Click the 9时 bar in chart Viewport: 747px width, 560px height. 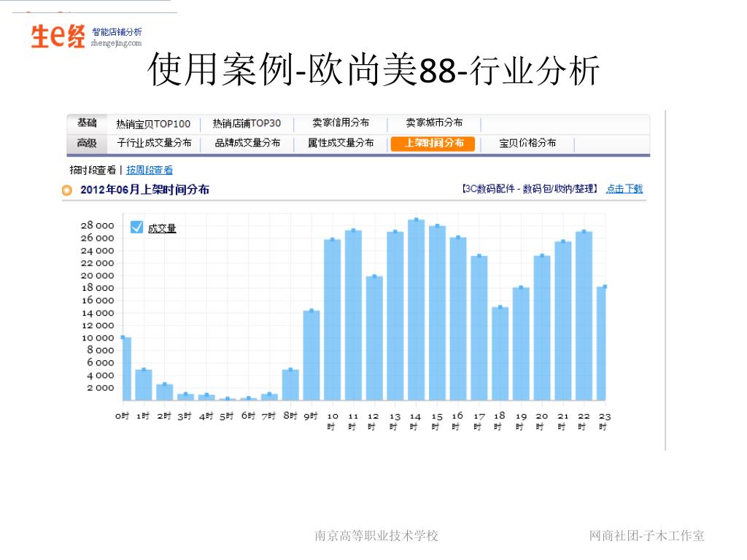coord(311,355)
